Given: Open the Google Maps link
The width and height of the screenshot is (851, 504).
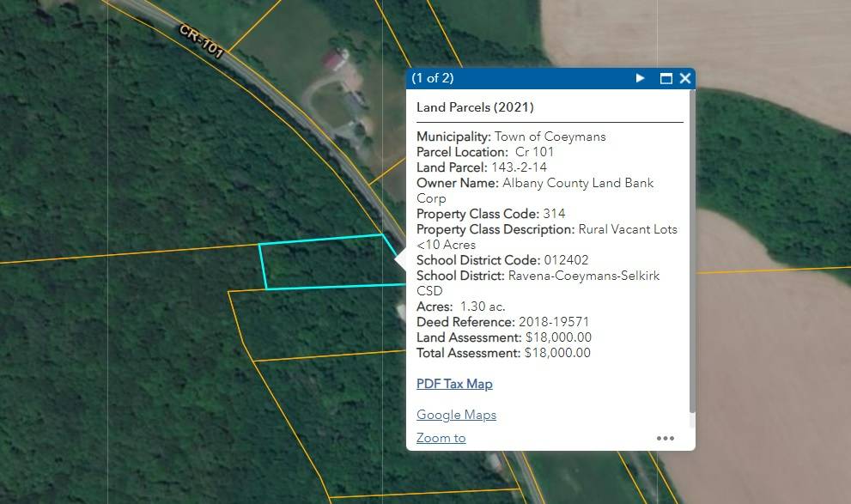Looking at the screenshot, I should coord(456,415).
